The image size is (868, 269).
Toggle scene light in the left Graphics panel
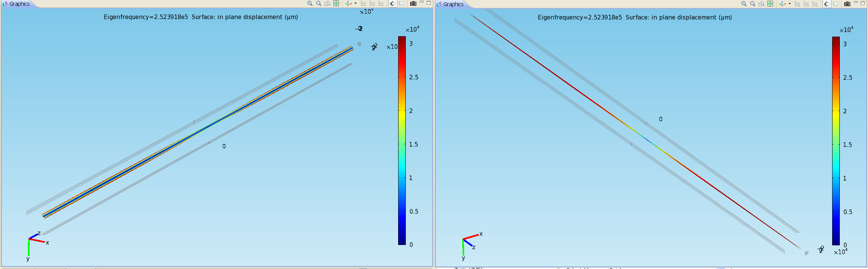[x=393, y=3]
